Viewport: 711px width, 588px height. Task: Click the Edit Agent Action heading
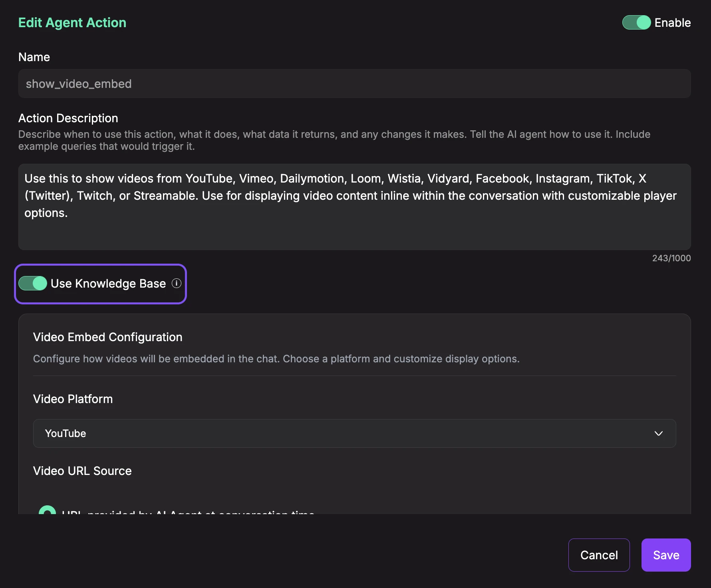point(72,23)
